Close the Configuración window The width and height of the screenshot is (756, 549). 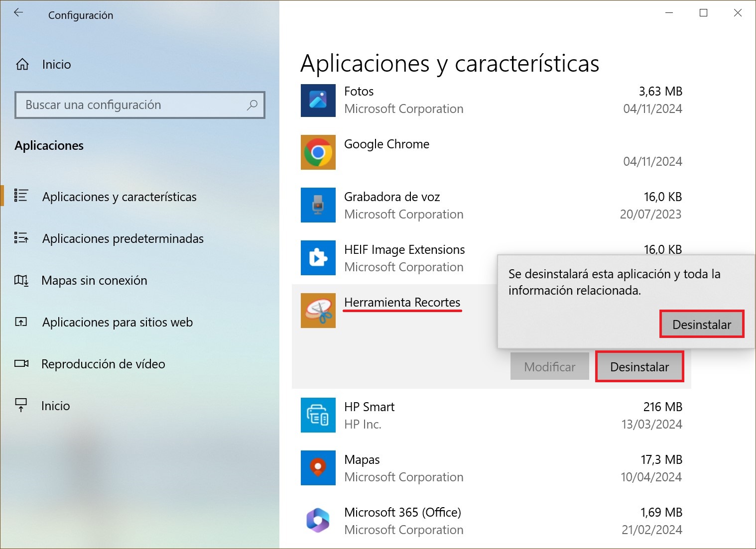(x=738, y=13)
